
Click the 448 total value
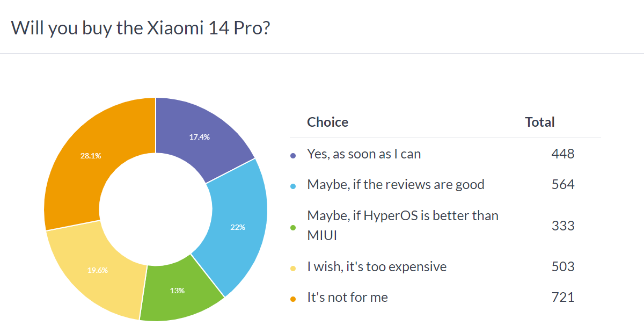(x=563, y=154)
